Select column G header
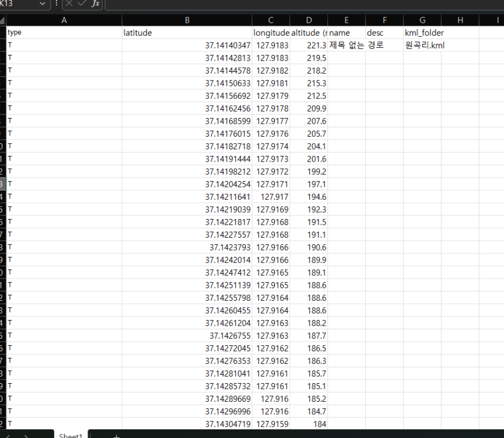 (x=422, y=20)
